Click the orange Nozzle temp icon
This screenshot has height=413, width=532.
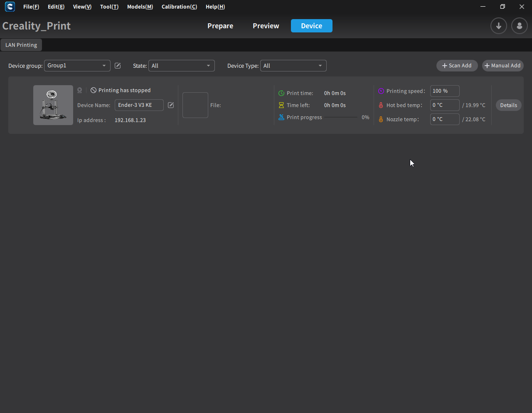tap(381, 119)
